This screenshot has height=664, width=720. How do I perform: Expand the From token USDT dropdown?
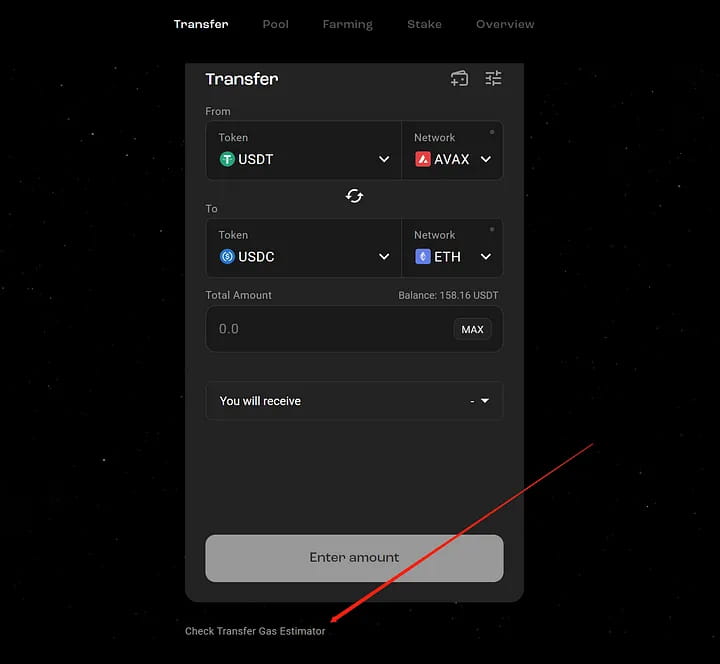[304, 150]
